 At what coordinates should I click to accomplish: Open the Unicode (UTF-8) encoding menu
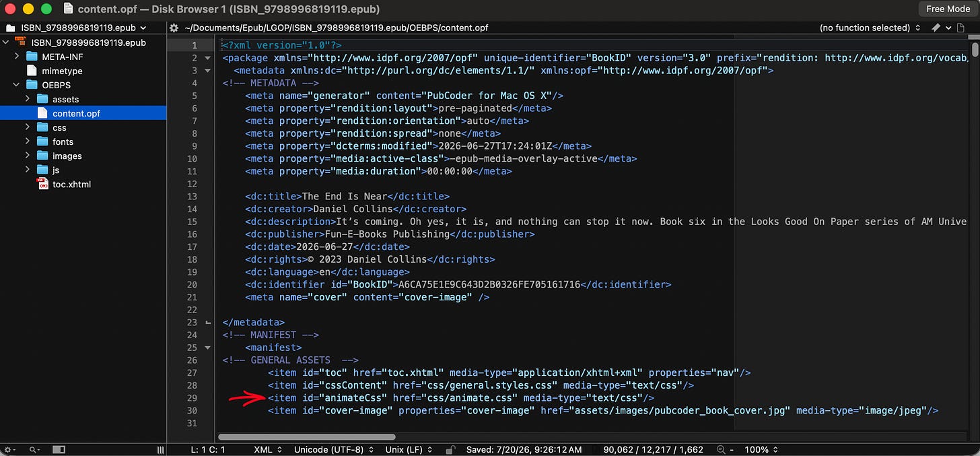[x=334, y=449]
